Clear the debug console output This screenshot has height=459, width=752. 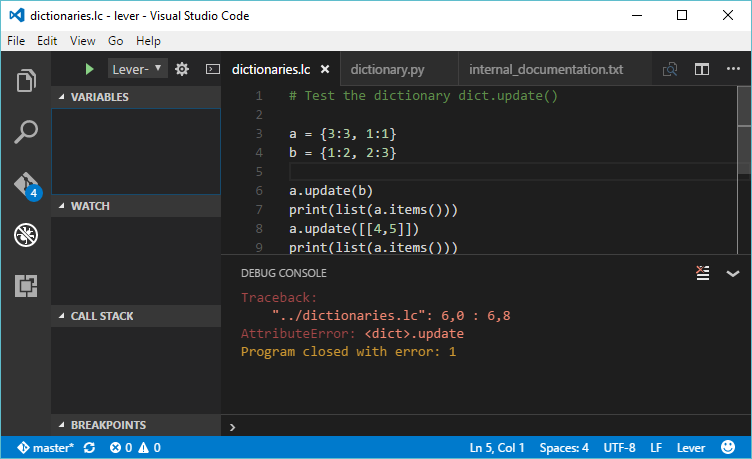(x=703, y=273)
